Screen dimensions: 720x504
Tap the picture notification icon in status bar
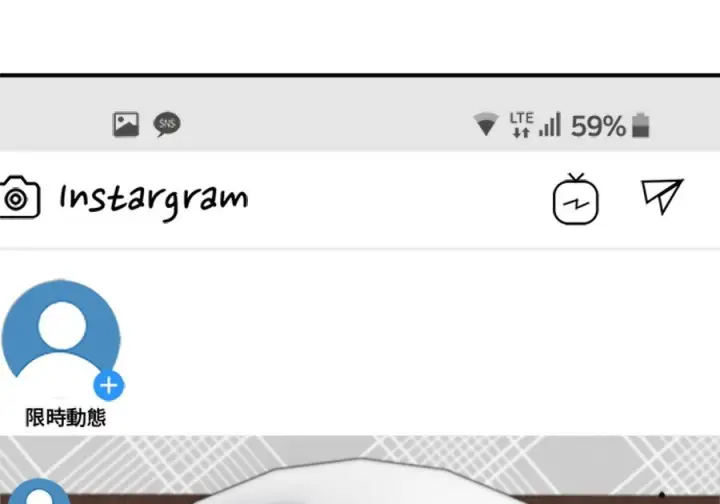pyautogui.click(x=126, y=124)
